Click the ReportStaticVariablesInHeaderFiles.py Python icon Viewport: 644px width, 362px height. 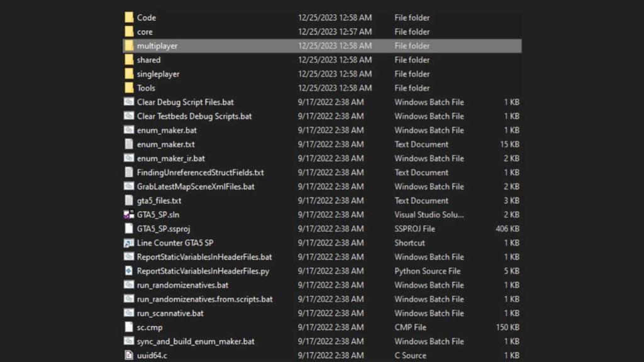pyautogui.click(x=129, y=270)
